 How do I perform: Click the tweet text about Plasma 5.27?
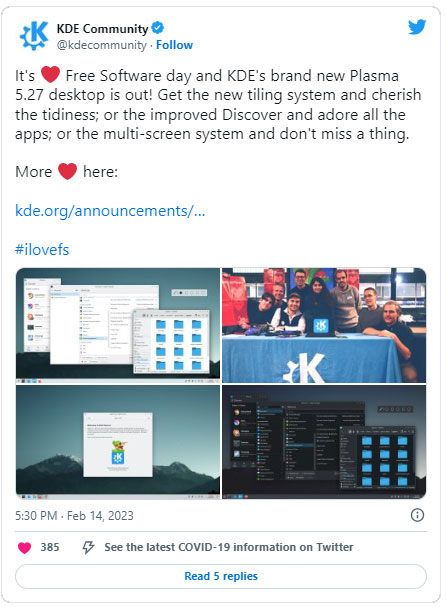[218, 105]
